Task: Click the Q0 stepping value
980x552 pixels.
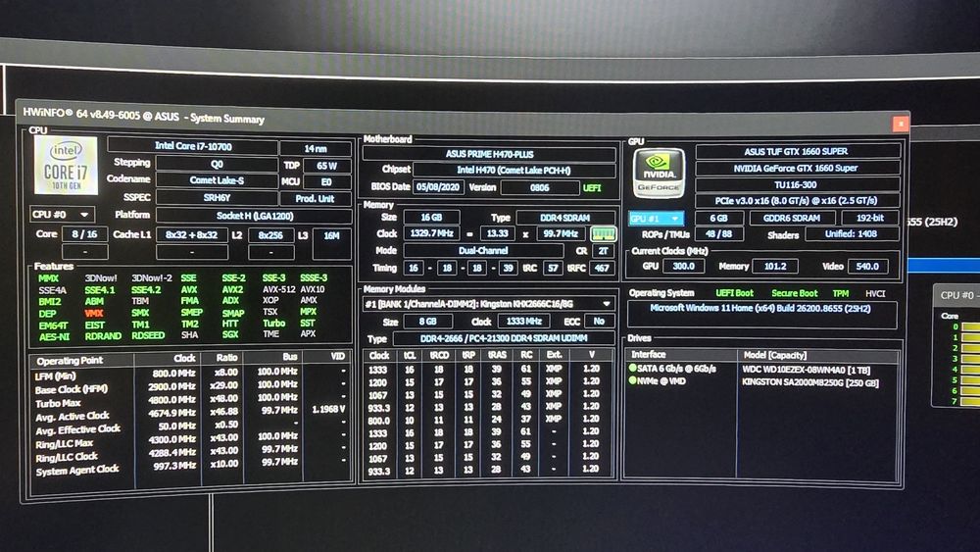Action: coord(217,164)
